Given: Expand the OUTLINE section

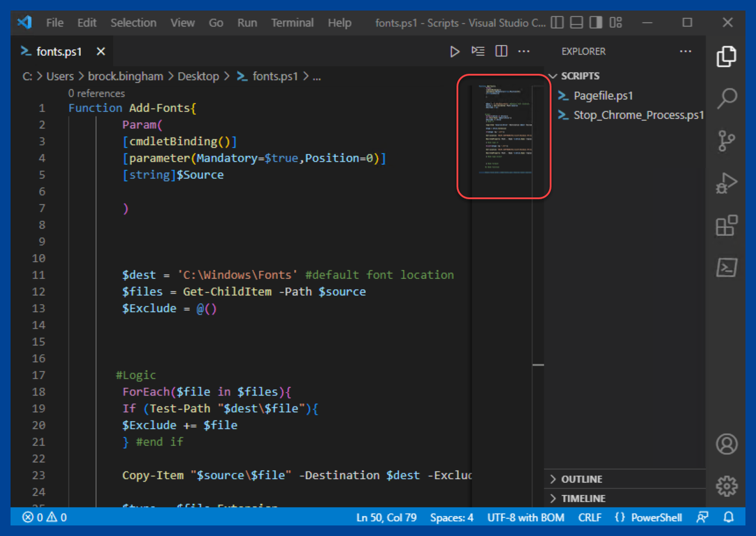Looking at the screenshot, I should [581, 479].
